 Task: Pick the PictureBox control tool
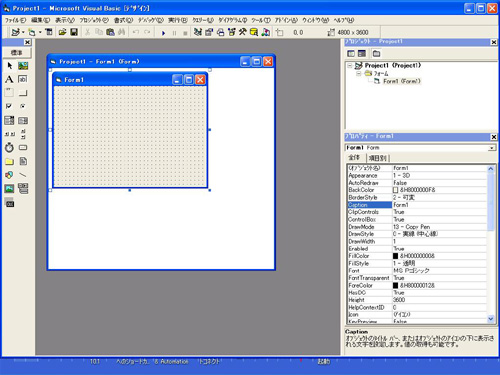coord(23,66)
